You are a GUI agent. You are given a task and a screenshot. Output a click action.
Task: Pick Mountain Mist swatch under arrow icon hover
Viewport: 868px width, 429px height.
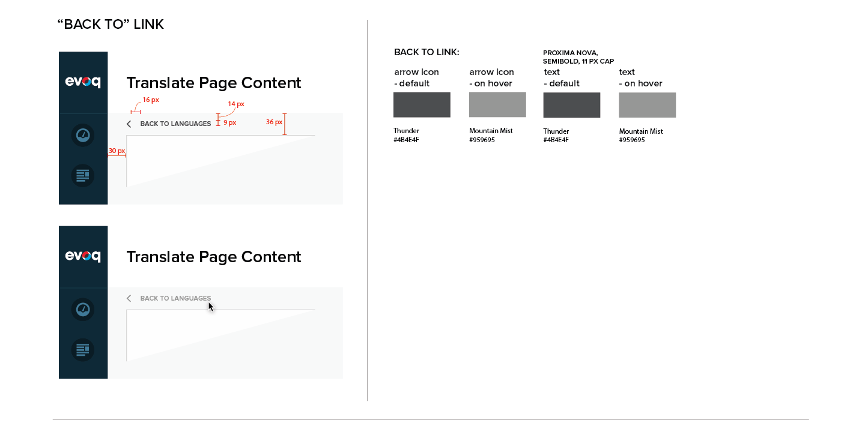pyautogui.click(x=497, y=105)
